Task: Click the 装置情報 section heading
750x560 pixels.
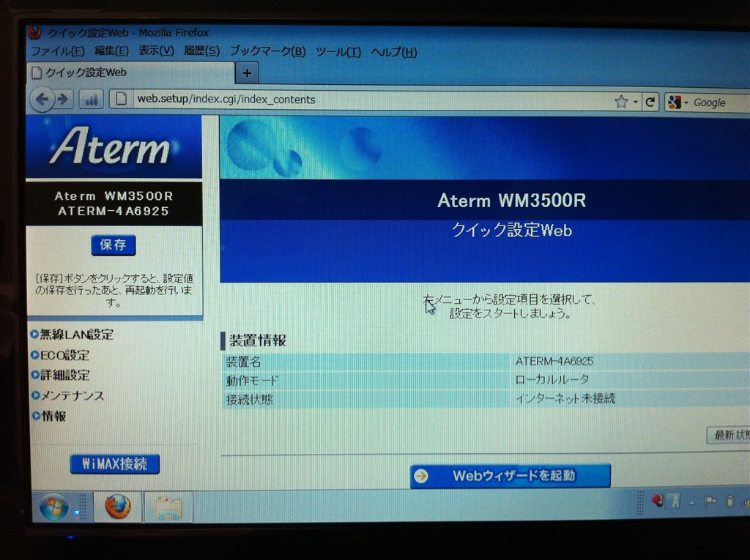Action: pyautogui.click(x=257, y=340)
